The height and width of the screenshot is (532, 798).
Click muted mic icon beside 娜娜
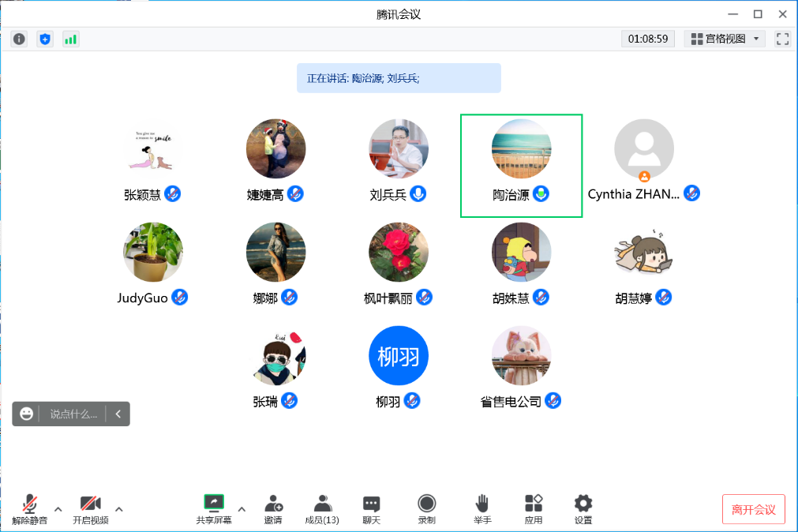[289, 298]
